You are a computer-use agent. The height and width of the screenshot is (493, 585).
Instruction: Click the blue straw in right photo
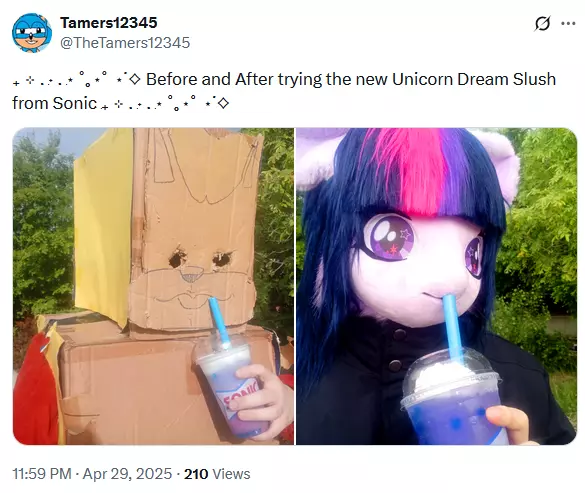pos(452,327)
